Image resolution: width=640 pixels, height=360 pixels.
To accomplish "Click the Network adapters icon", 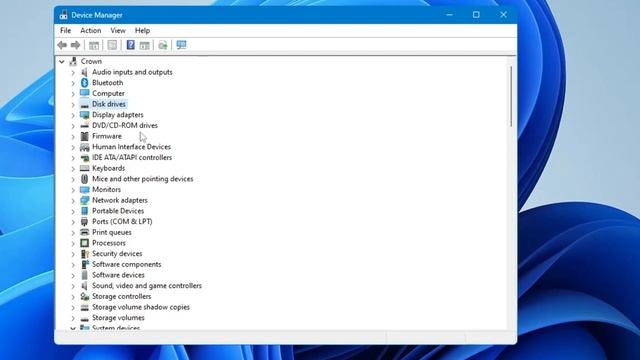I will (84, 200).
